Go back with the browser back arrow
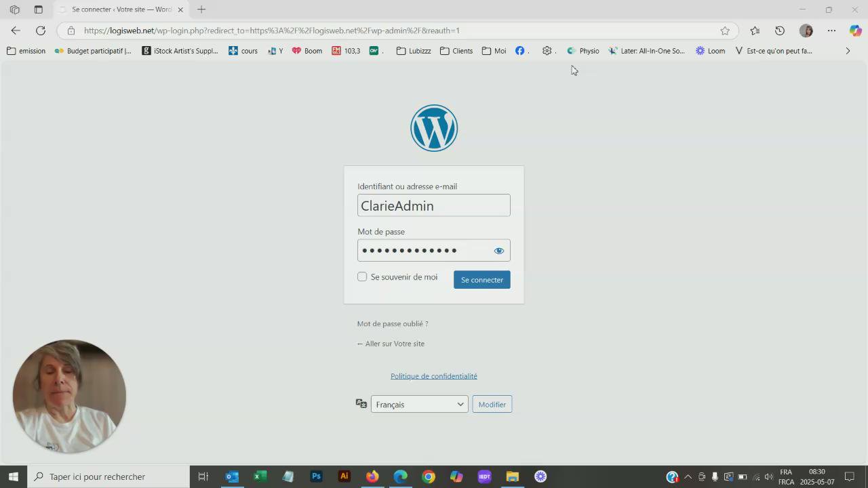The width and height of the screenshot is (868, 488). coord(16,30)
